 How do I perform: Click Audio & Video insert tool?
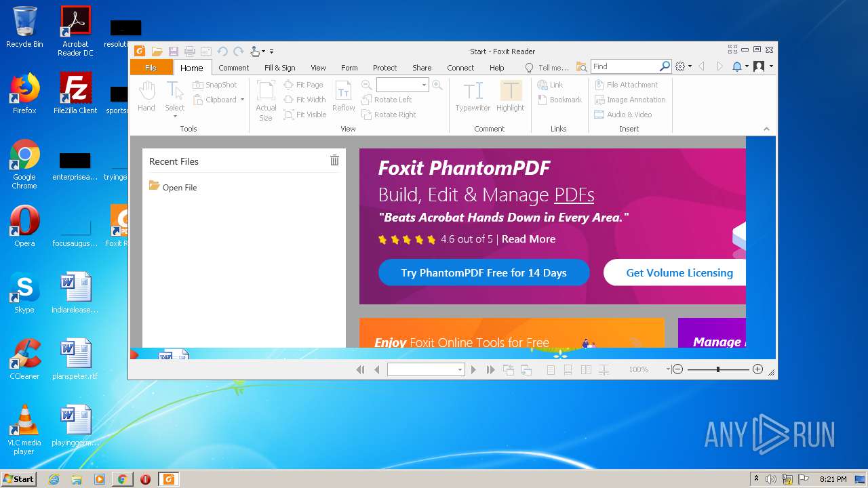click(623, 115)
